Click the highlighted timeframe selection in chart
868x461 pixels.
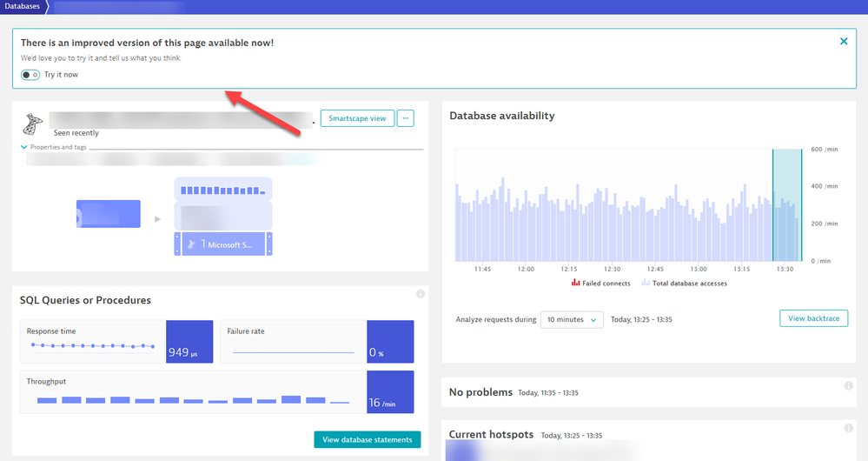(x=787, y=205)
